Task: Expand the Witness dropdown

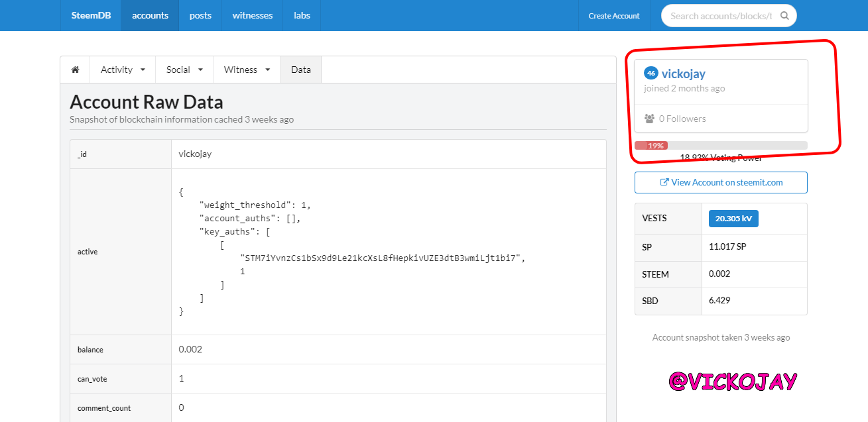Action: [x=247, y=70]
